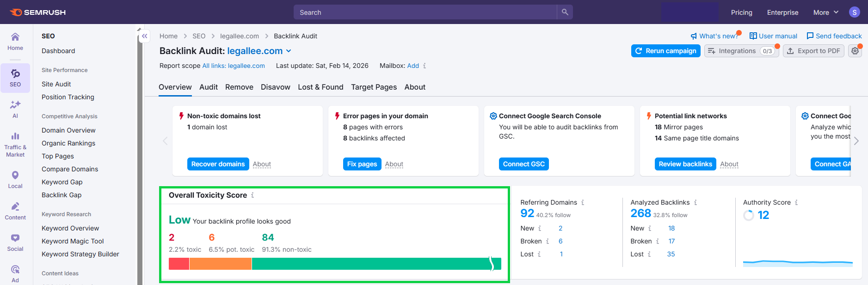Image resolution: width=868 pixels, height=285 pixels.
Task: Open Home in the left sidebar
Action: 15,42
